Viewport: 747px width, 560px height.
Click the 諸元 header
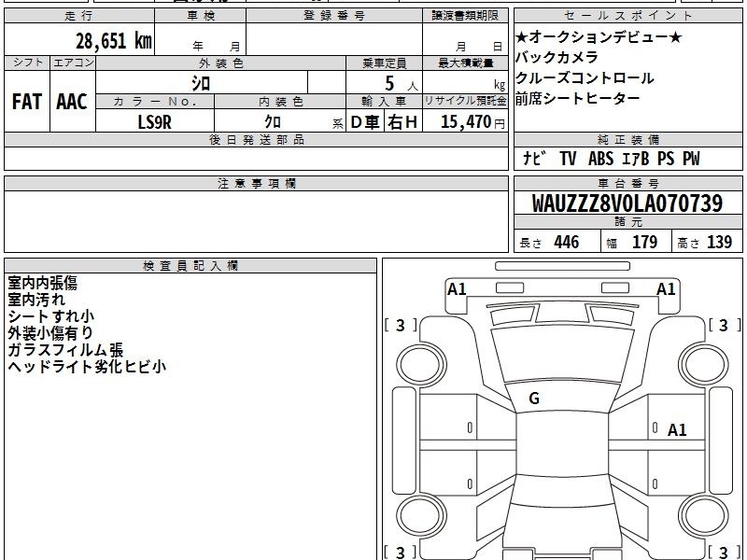coord(627,222)
